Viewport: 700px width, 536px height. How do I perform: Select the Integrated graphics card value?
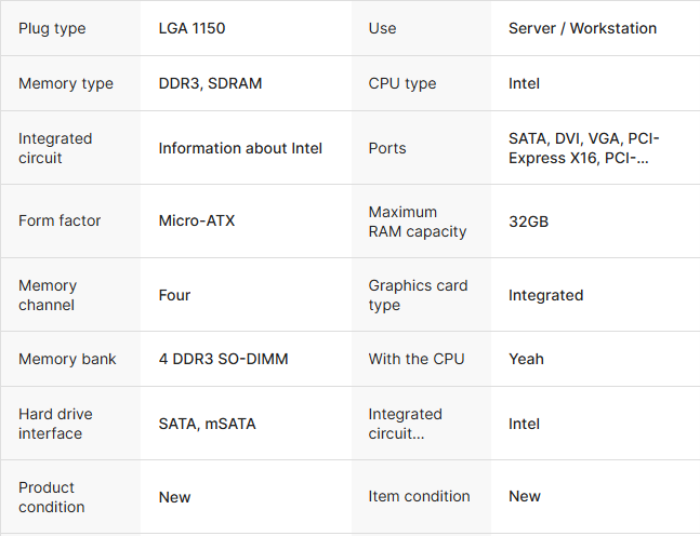(x=545, y=295)
